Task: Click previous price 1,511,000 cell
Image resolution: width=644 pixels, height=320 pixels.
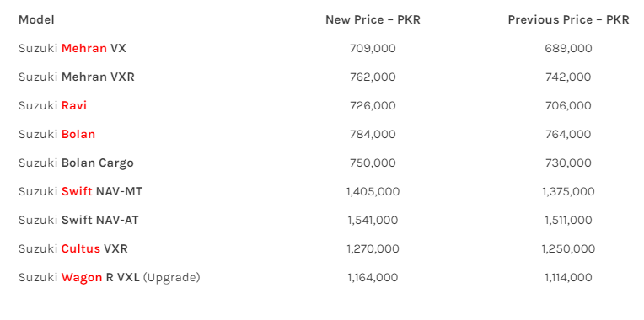Action: pyautogui.click(x=568, y=221)
